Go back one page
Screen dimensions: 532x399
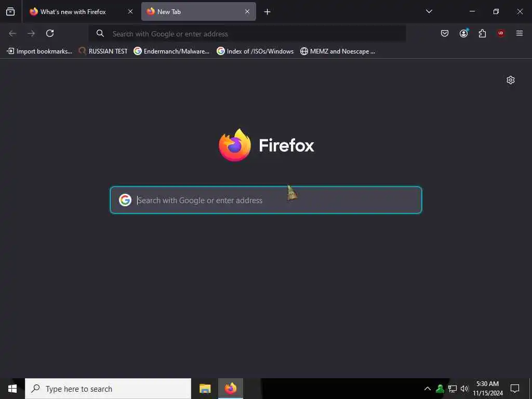pos(12,33)
